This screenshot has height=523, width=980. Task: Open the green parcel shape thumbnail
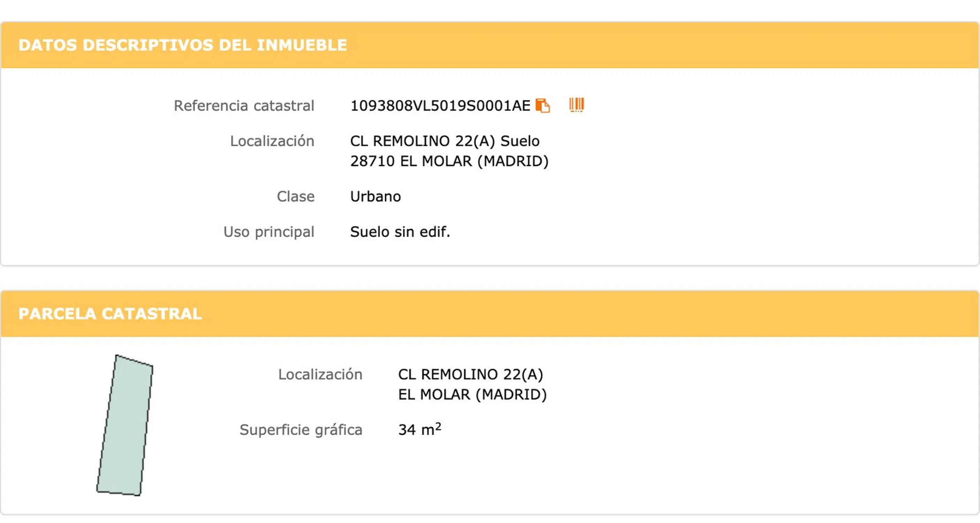point(125,426)
